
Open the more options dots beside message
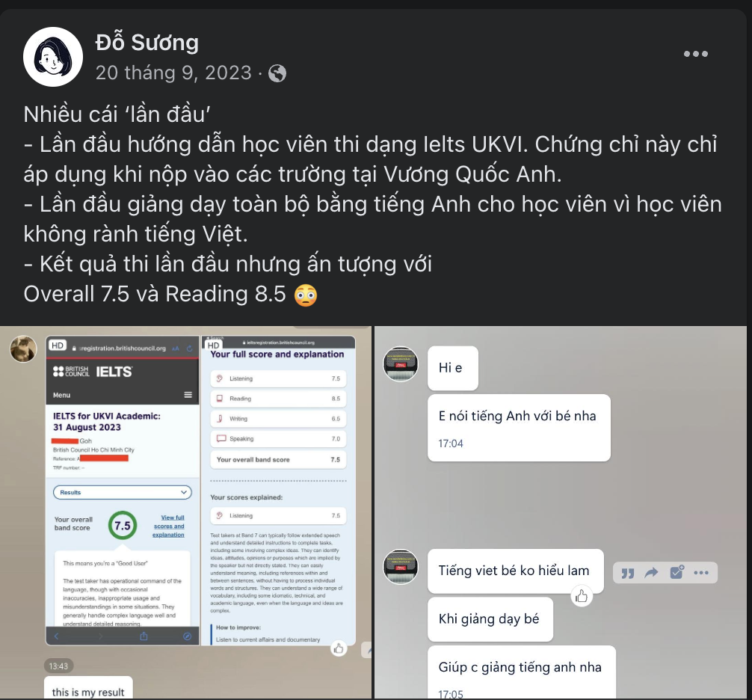(x=701, y=572)
